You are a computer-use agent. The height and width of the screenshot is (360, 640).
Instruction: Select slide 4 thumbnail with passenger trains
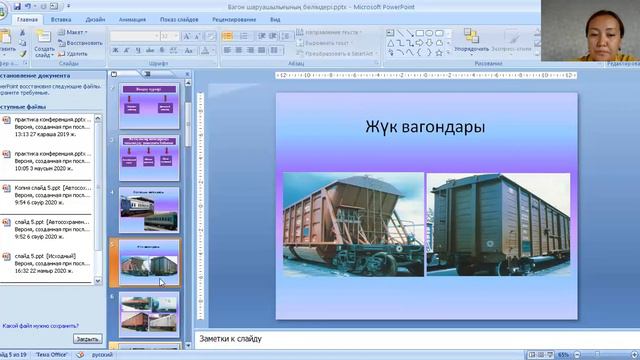149,210
